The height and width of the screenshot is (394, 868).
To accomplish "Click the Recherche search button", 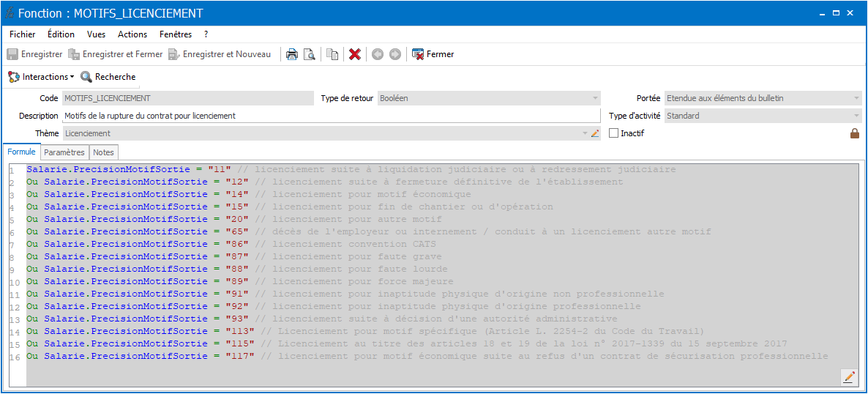I will (108, 76).
